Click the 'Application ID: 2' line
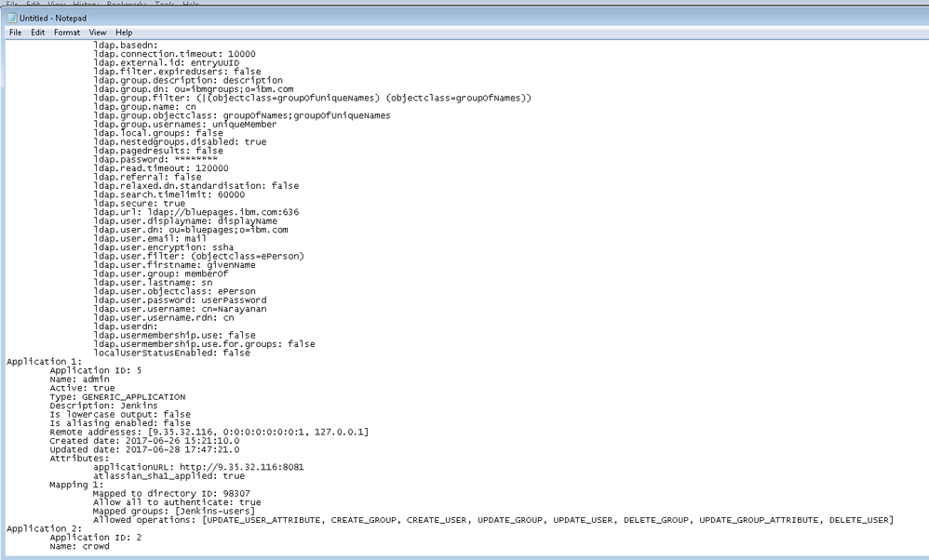Viewport: 929px width, 560px height. tap(96, 538)
